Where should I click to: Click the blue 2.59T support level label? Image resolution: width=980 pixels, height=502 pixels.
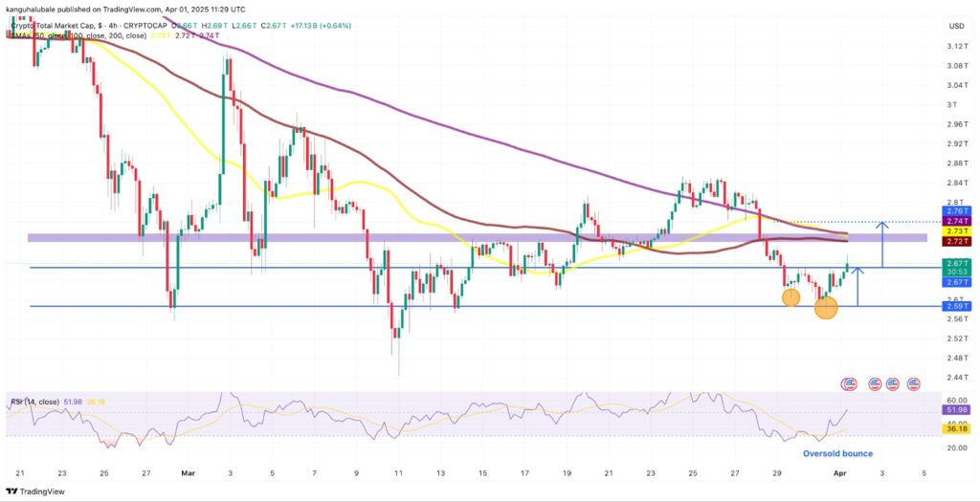[955, 306]
